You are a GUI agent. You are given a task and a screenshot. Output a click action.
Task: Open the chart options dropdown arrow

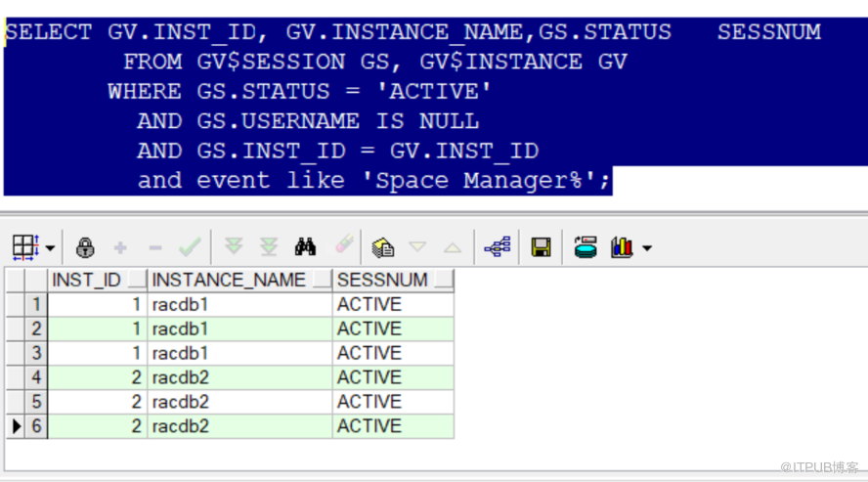646,248
